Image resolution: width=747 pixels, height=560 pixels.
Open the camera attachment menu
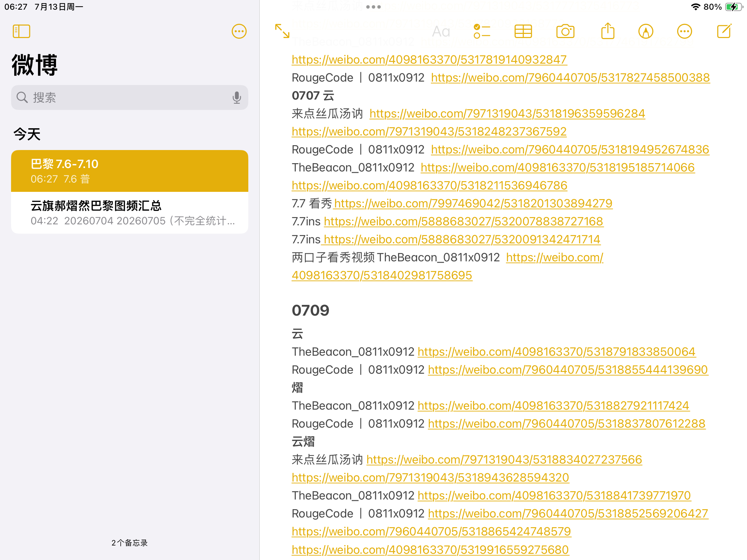pyautogui.click(x=565, y=31)
